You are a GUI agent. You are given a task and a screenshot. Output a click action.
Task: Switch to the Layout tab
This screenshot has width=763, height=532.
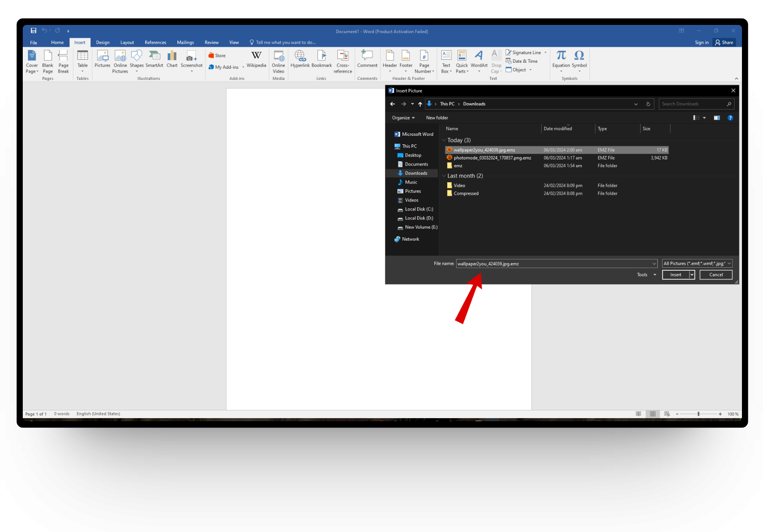[127, 43]
